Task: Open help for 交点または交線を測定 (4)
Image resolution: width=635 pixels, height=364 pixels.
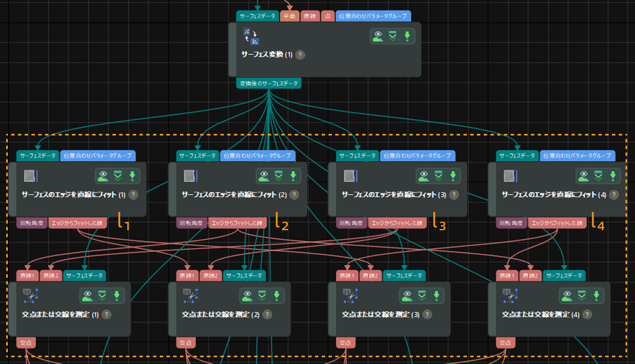Action: coord(587,314)
